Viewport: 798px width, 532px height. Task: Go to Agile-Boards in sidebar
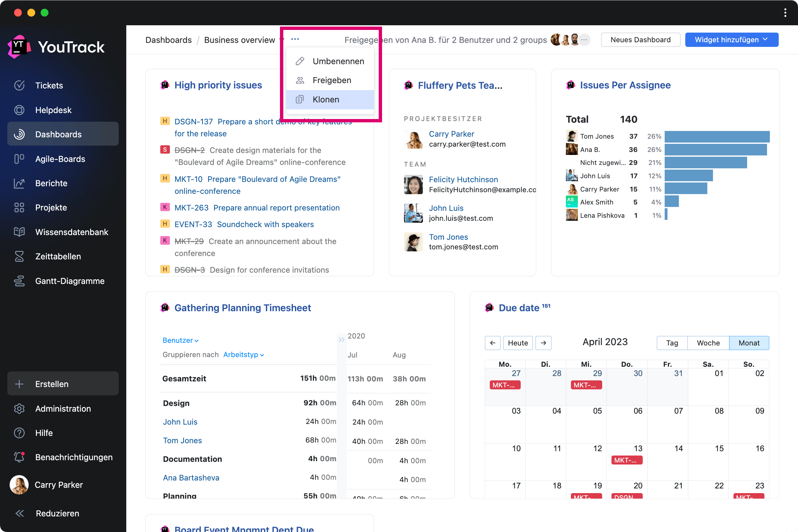(19, 159)
